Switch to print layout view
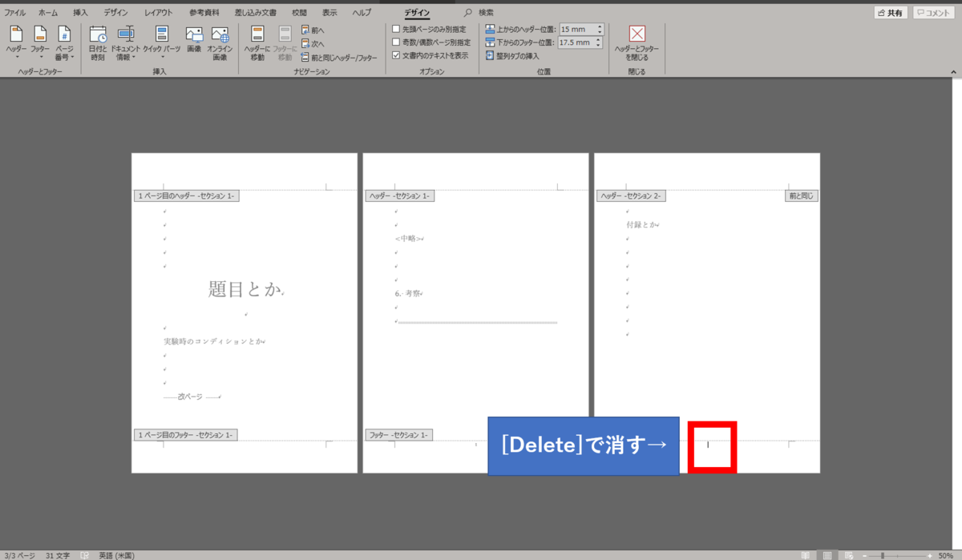The image size is (962, 560). [827, 555]
